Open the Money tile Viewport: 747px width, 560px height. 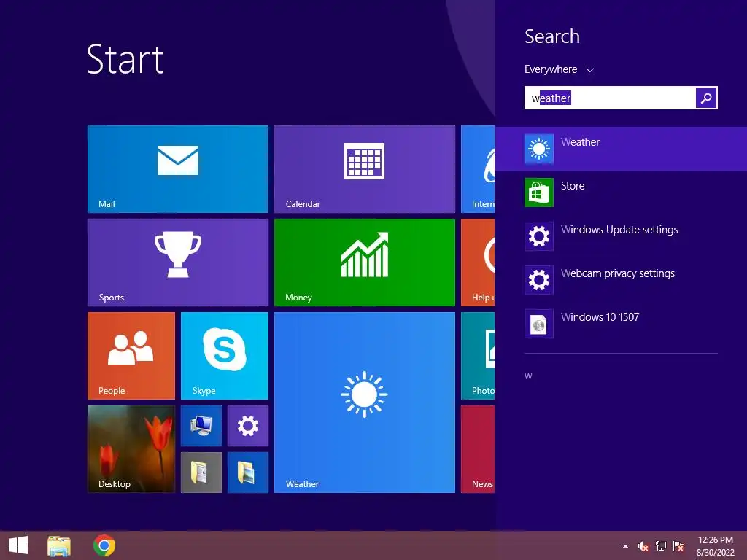click(x=365, y=262)
